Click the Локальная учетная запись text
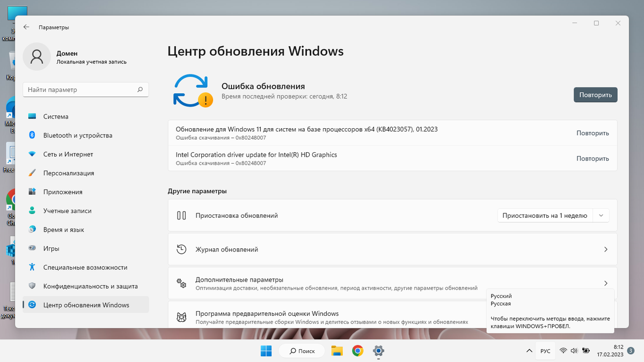The height and width of the screenshot is (362, 644). coord(91,62)
